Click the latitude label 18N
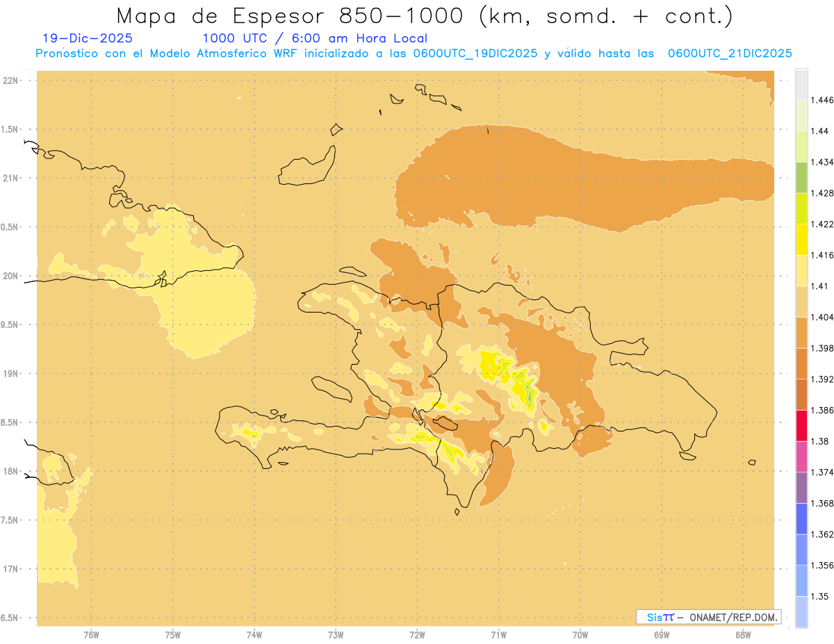 point(10,471)
